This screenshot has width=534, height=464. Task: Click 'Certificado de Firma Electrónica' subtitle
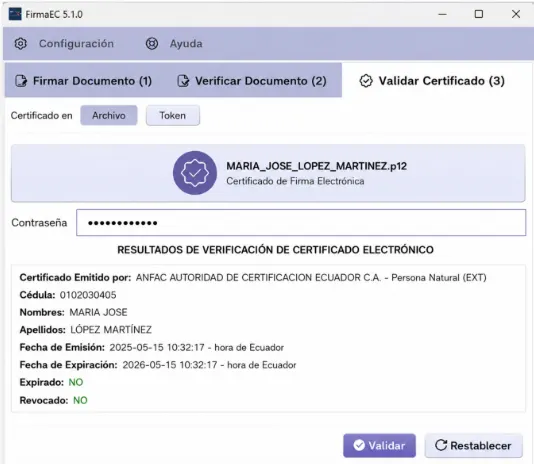pos(295,181)
